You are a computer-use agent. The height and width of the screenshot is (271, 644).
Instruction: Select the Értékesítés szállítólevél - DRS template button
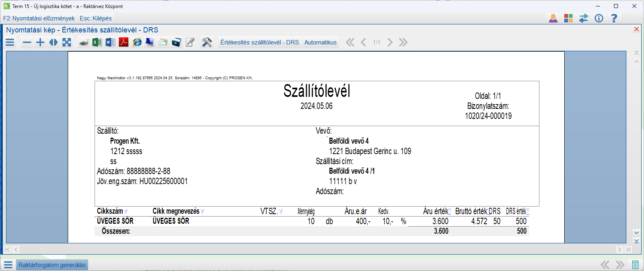coord(260,42)
